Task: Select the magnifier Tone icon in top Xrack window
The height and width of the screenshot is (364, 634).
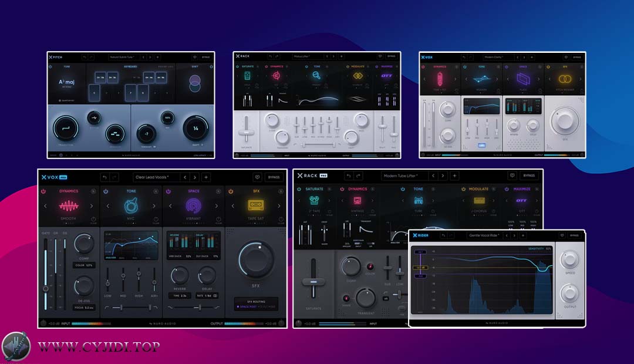Action: click(316, 76)
